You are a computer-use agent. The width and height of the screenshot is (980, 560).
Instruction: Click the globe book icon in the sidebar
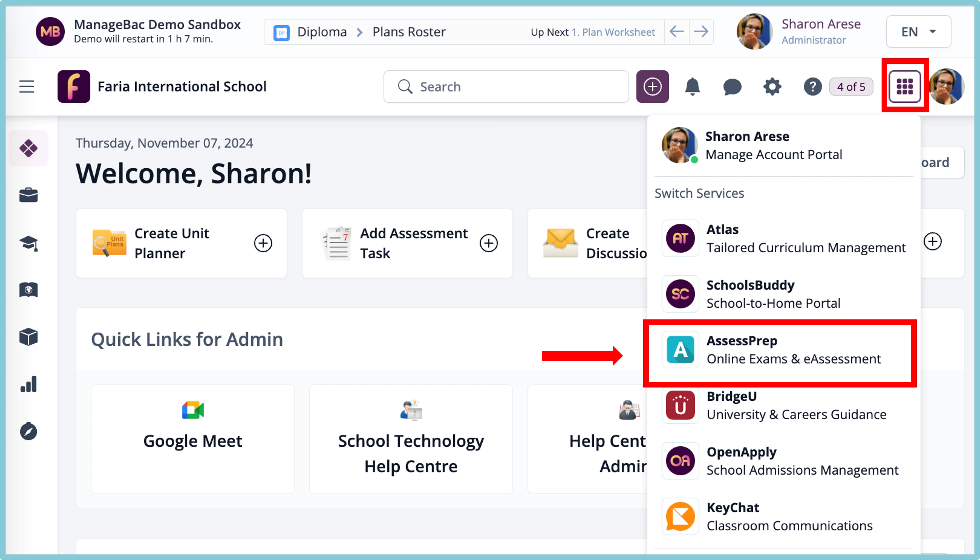pos(28,290)
